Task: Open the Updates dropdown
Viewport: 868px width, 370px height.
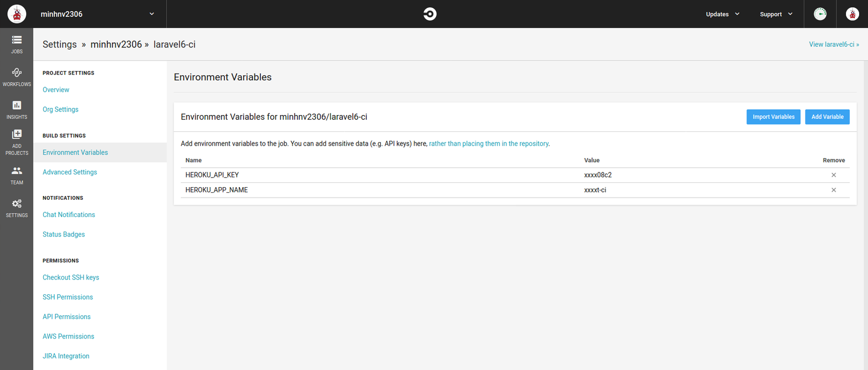Action: click(722, 14)
